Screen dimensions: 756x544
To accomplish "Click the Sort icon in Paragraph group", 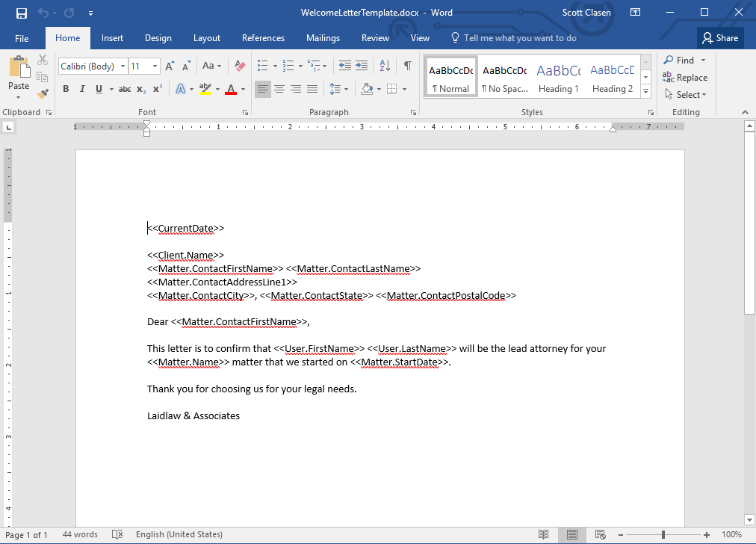I will coord(384,66).
